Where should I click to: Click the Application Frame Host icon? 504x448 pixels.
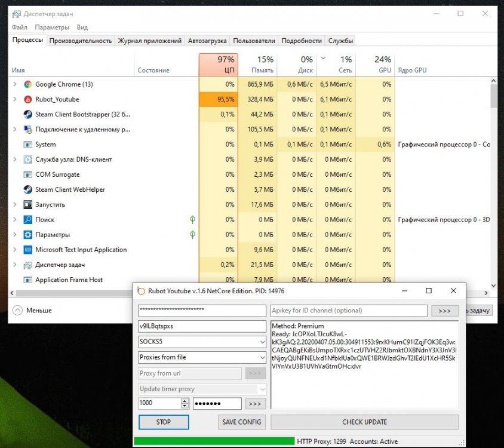(27, 280)
